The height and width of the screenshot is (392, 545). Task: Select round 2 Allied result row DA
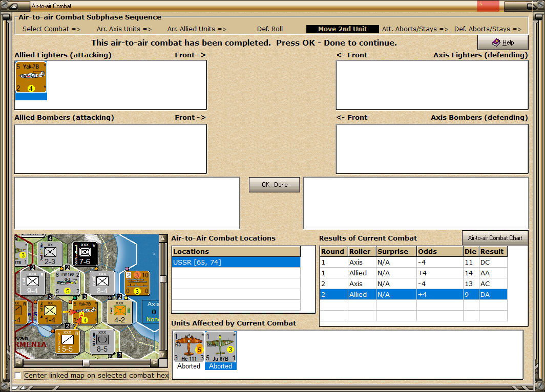click(413, 294)
